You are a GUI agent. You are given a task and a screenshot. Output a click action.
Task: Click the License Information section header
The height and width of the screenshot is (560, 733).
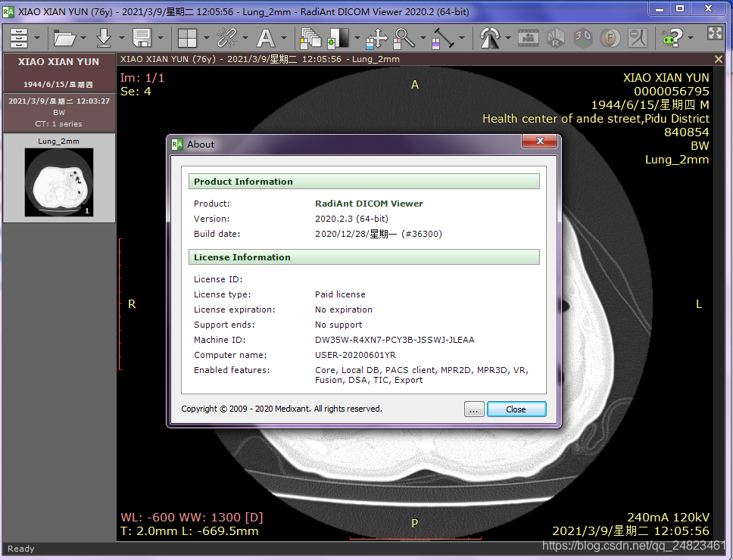tap(363, 257)
